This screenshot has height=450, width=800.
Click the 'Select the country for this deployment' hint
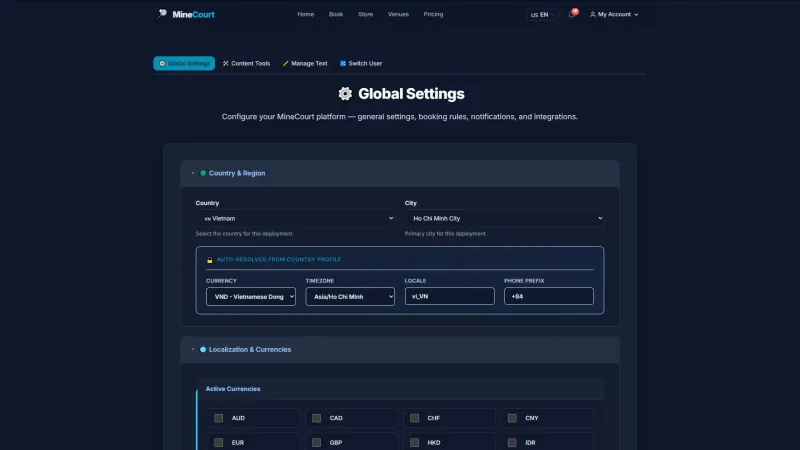pyautogui.click(x=244, y=234)
